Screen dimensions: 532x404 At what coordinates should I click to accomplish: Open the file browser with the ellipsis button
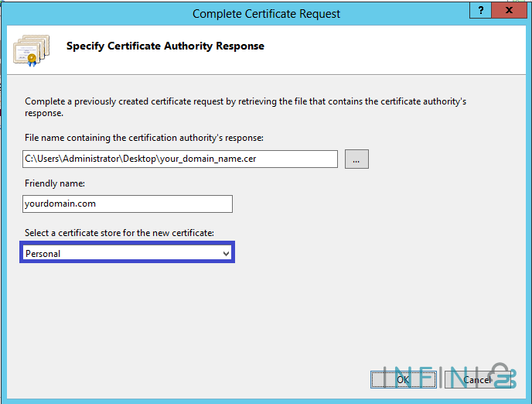click(x=356, y=159)
